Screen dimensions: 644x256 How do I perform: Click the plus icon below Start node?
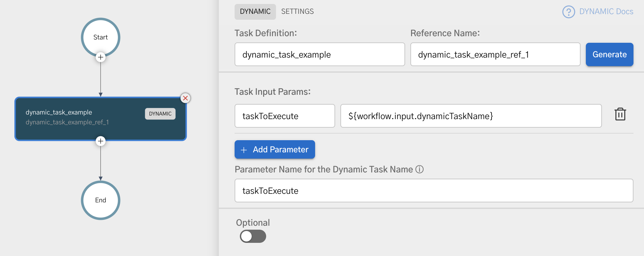pos(101,57)
